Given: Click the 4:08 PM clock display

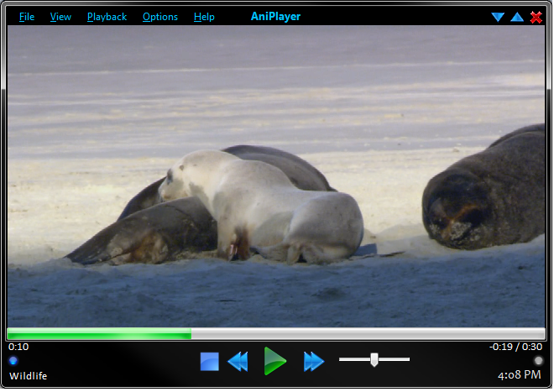Looking at the screenshot, I should pyautogui.click(x=520, y=375).
